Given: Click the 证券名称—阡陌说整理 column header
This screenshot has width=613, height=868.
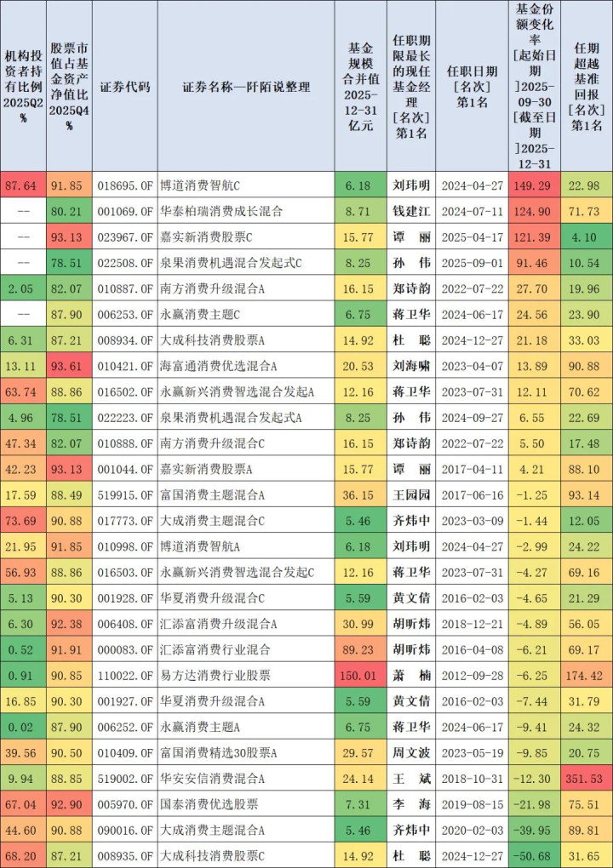Looking at the screenshot, I should 246,87.
